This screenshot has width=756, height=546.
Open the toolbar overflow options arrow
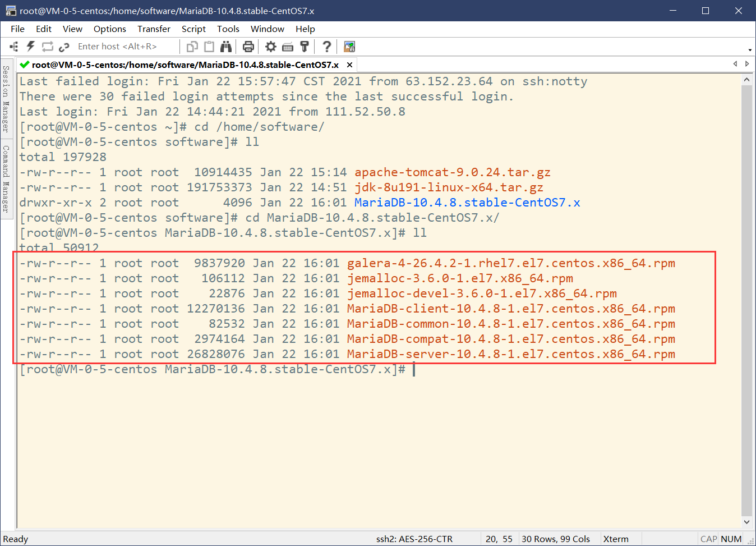[750, 49]
